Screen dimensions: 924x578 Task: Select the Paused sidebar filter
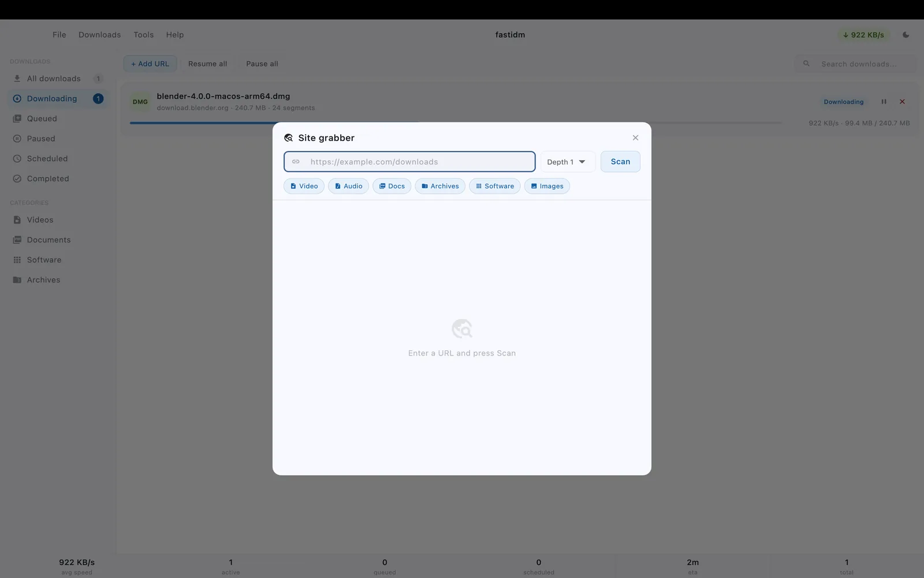pyautogui.click(x=58, y=139)
